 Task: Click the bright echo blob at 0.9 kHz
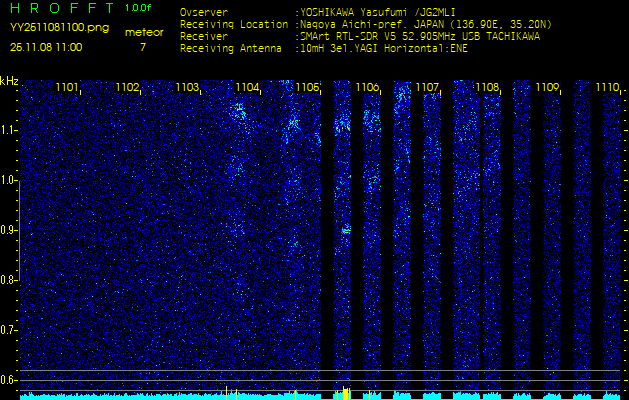click(346, 230)
